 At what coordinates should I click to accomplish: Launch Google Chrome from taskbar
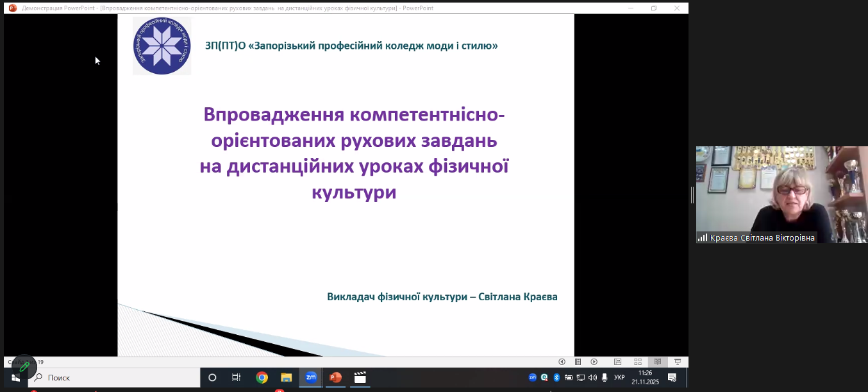[x=262, y=378]
